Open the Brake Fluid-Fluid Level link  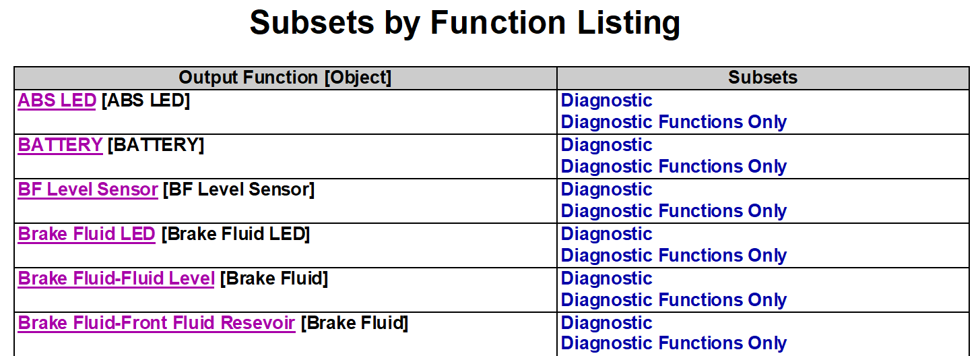pos(117,278)
